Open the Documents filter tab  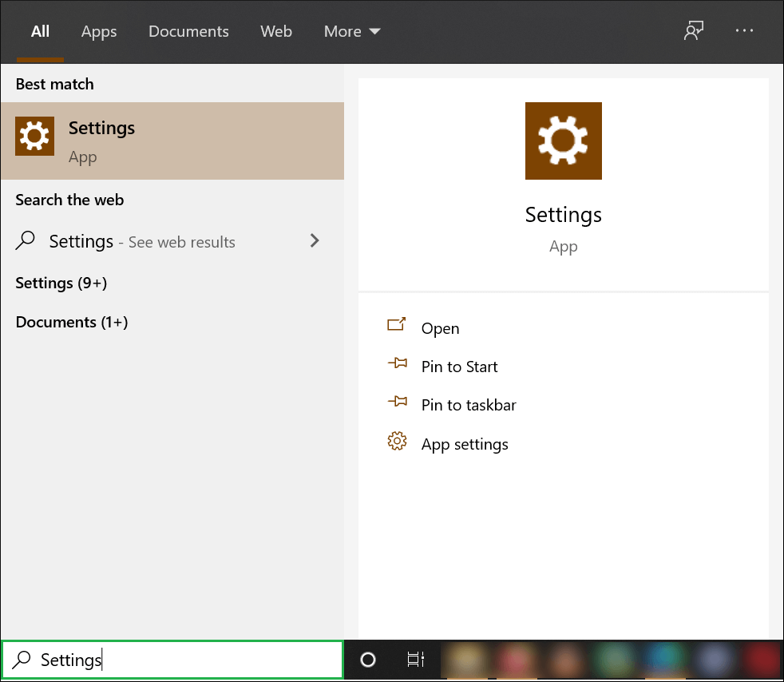click(188, 31)
